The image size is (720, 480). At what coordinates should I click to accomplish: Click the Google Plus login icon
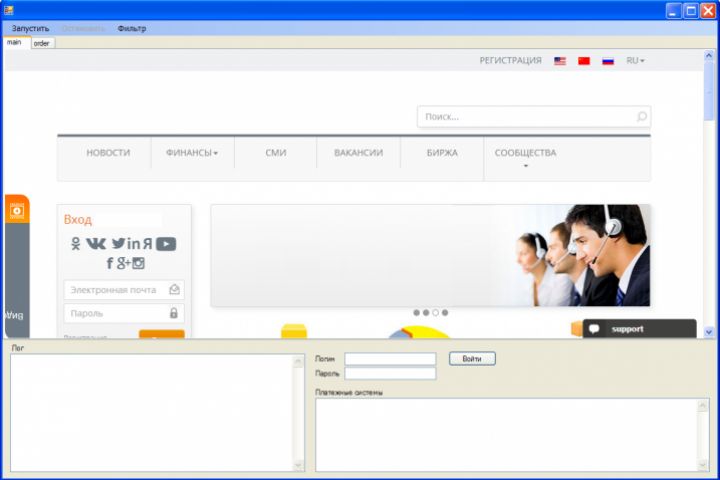click(x=124, y=263)
